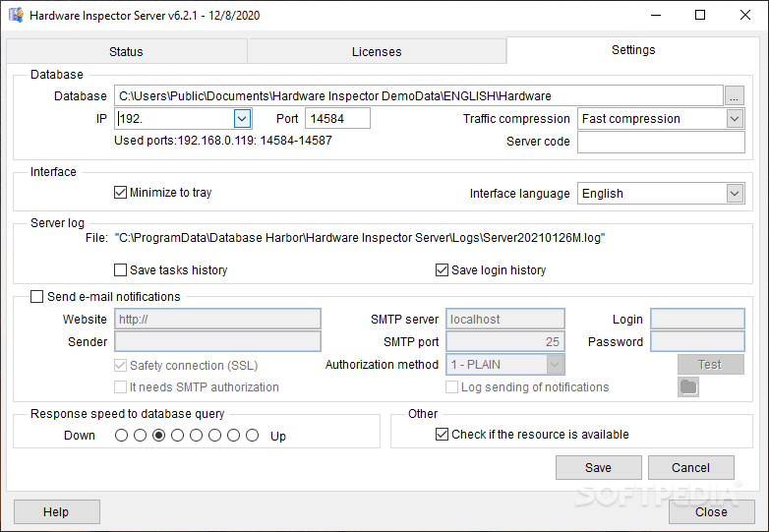Click the Server code input field
This screenshot has height=532, width=769.
coord(661,143)
